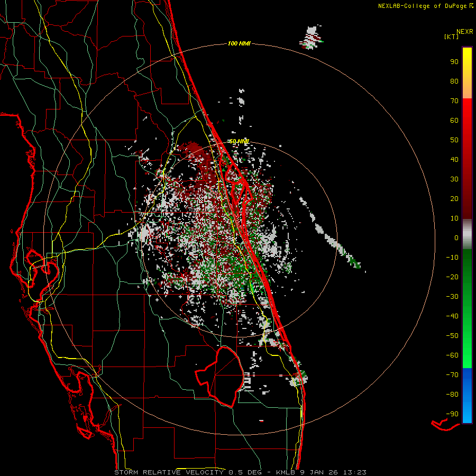Click the positive 20 scale value
The width and height of the screenshot is (476, 476).
(x=454, y=198)
